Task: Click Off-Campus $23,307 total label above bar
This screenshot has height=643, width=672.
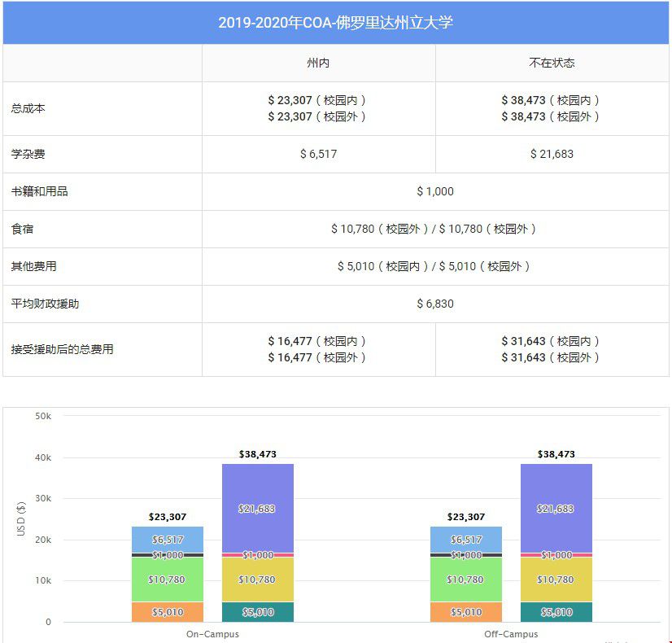Action: coord(466,517)
